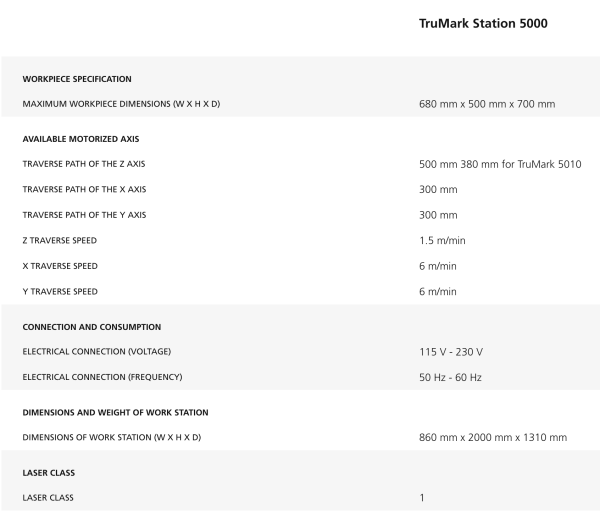Click the Z Traverse Speed row label

59,240
